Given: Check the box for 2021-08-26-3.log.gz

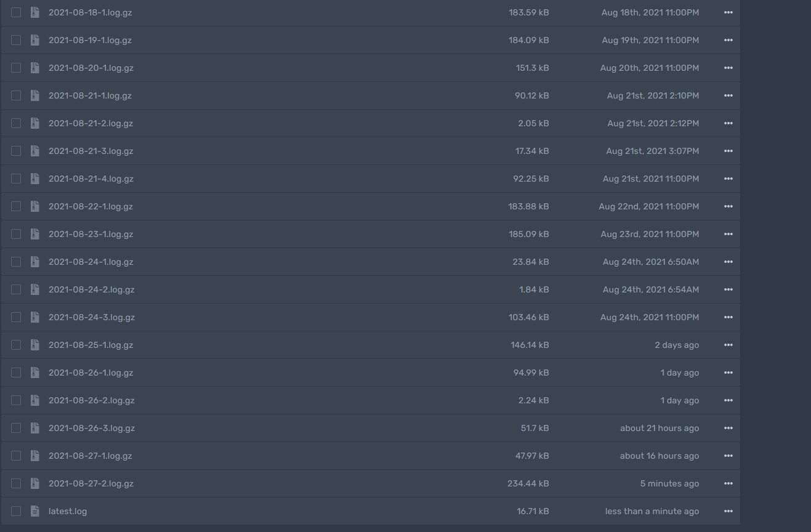Looking at the screenshot, I should 15,428.
